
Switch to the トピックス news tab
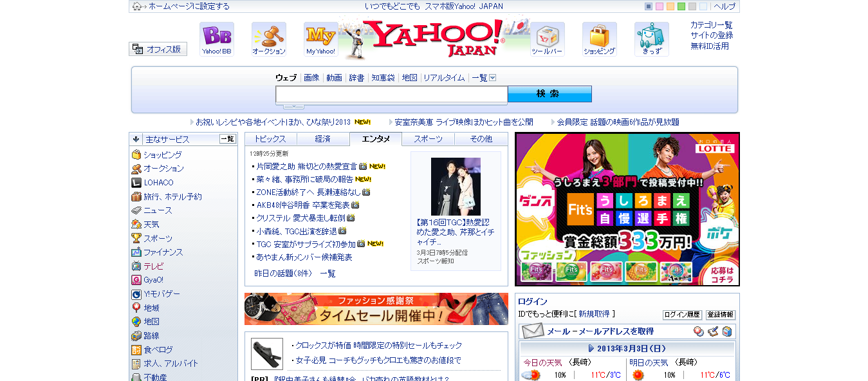(x=271, y=139)
